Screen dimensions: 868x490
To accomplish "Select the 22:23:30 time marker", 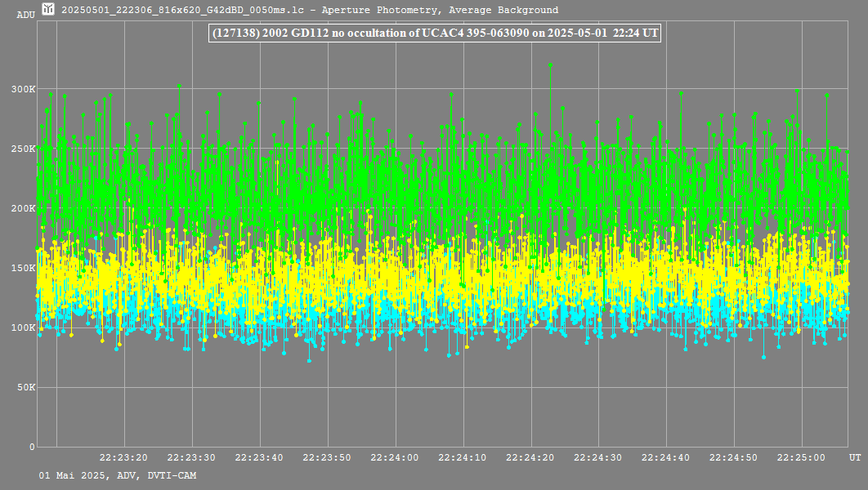I will [x=191, y=457].
